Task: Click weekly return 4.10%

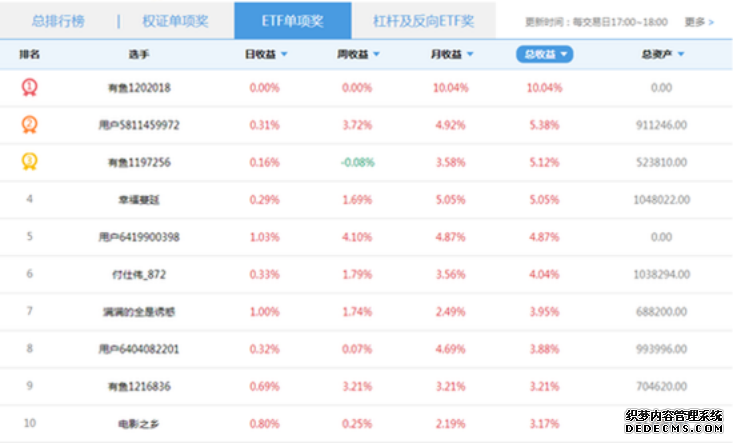Action: point(357,237)
